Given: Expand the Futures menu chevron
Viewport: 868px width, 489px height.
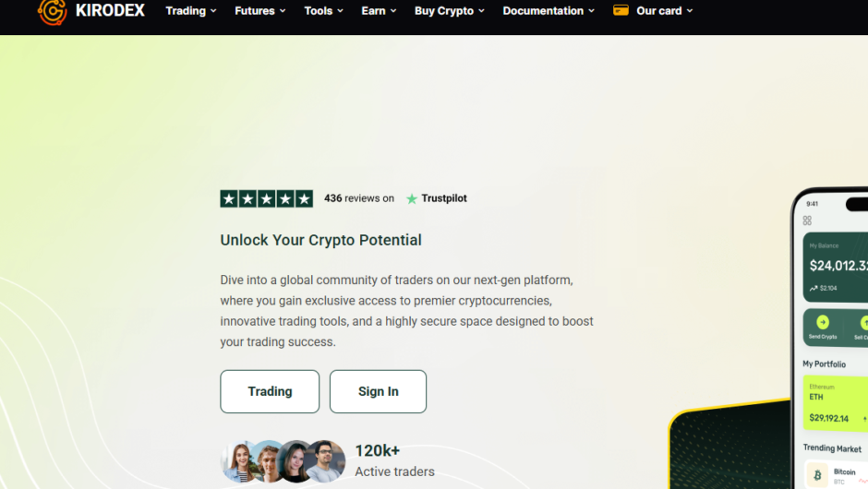Looking at the screenshot, I should click(283, 11).
